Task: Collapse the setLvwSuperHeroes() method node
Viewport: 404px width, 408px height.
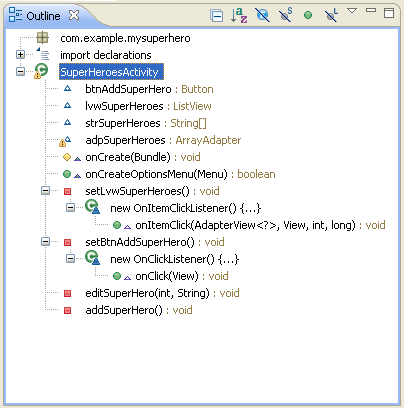Action: (x=45, y=191)
